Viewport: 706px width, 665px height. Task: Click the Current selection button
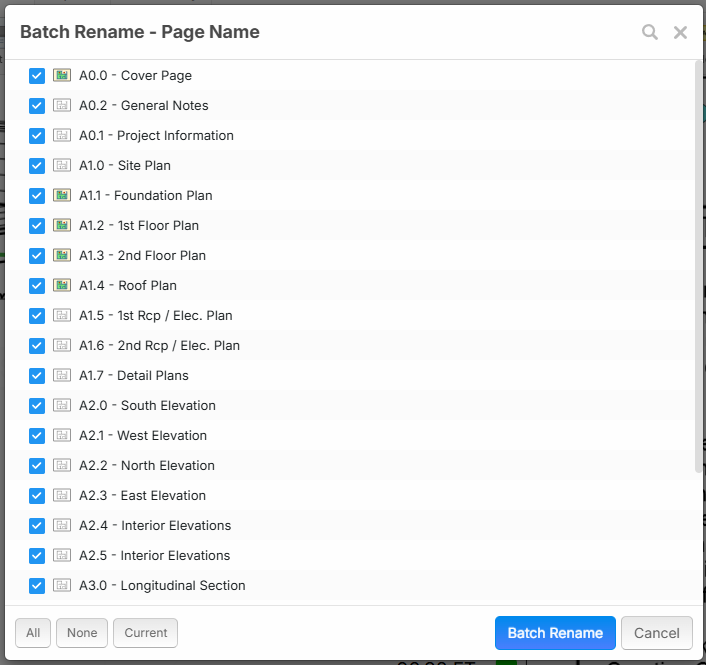coord(145,633)
